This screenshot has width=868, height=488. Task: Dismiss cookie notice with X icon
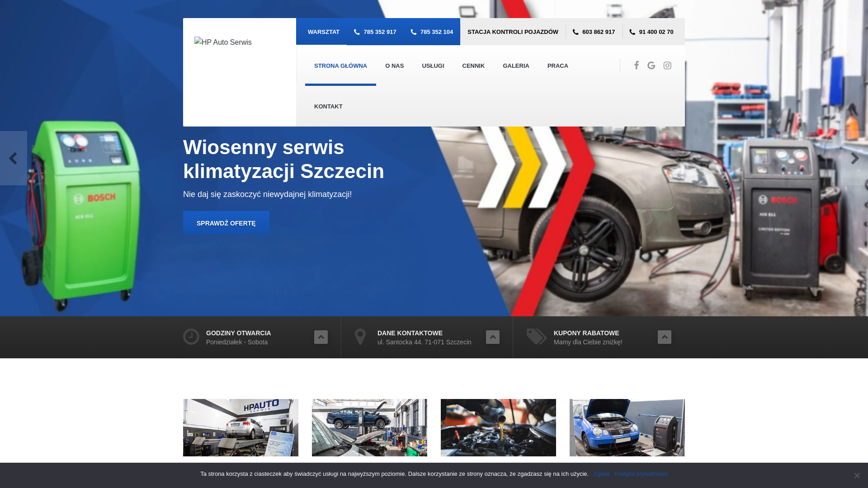[x=857, y=475]
